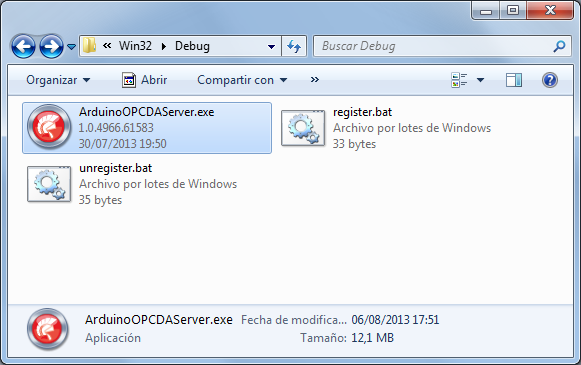Screen dimensions: 581x365
Task: Close the Explorer window
Action: click(x=550, y=11)
